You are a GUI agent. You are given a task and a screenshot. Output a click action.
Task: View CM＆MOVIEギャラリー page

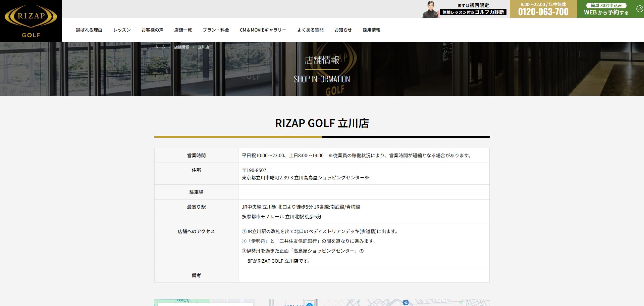tap(263, 30)
